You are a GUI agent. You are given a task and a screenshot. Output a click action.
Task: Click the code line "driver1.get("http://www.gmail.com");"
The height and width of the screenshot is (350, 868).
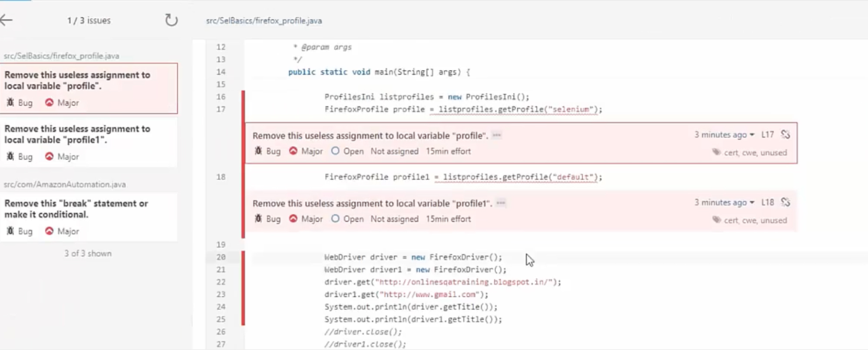406,294
